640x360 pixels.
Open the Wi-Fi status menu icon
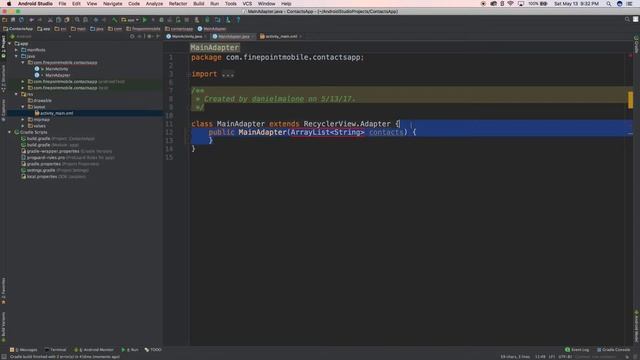click(x=510, y=4)
